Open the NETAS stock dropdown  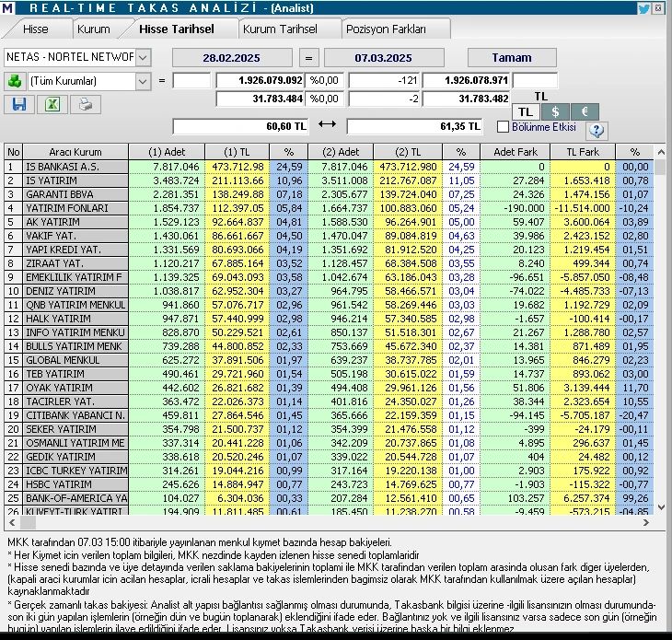click(143, 57)
